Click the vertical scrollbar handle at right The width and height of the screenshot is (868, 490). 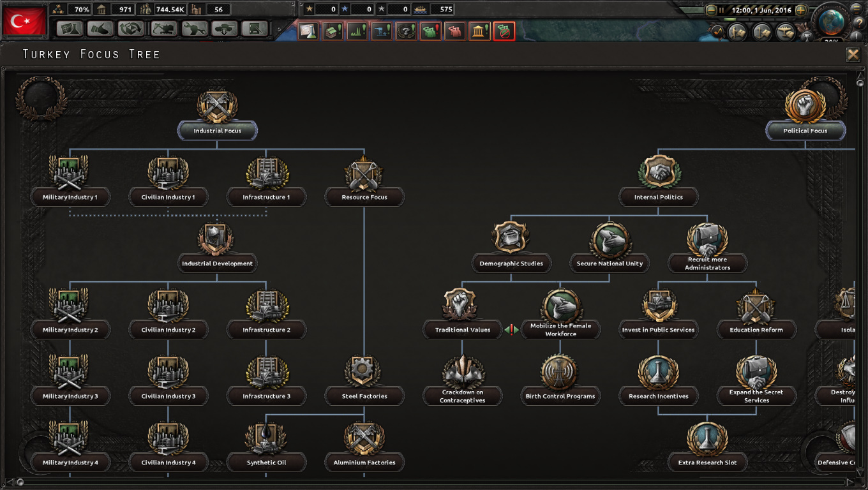point(860,82)
